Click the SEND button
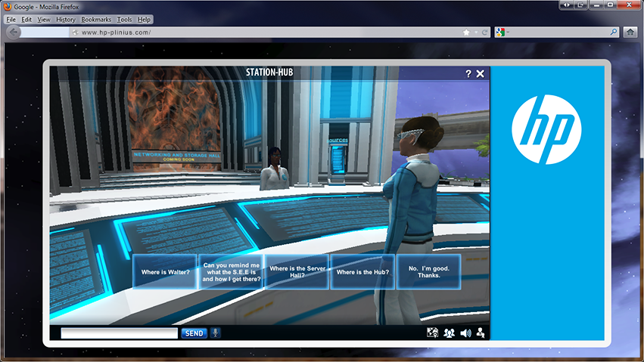The height and width of the screenshot is (362, 644). click(x=194, y=333)
